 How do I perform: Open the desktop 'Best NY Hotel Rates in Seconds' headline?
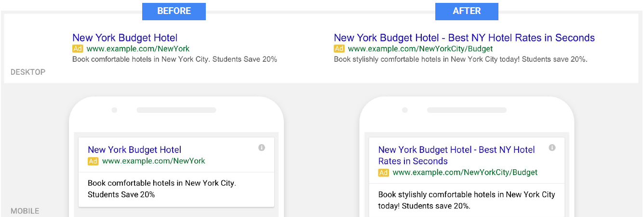(522, 38)
